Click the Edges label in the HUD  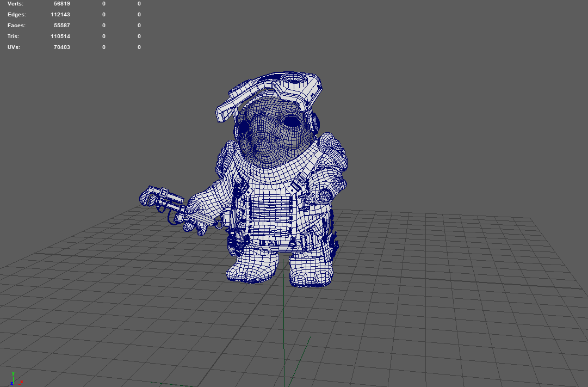point(17,15)
